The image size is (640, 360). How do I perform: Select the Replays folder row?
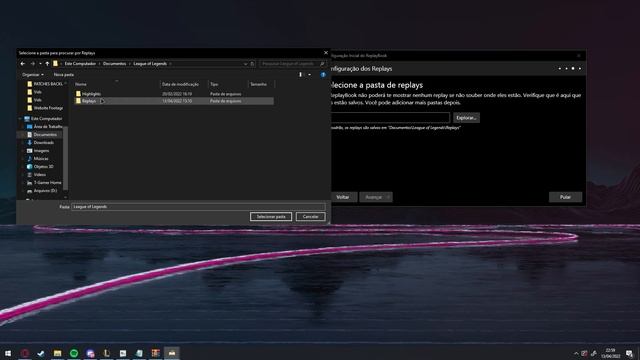click(174, 101)
